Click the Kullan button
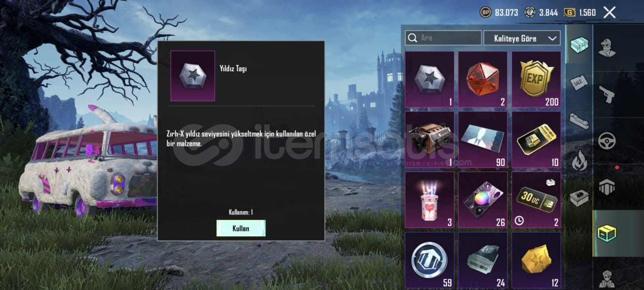Image resolution: width=644 pixels, height=290 pixels. tap(241, 228)
